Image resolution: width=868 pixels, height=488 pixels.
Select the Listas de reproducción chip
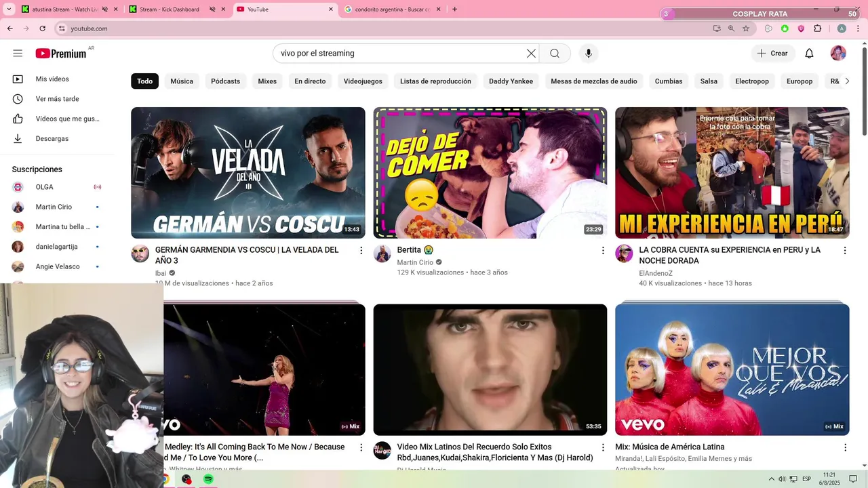pyautogui.click(x=435, y=81)
